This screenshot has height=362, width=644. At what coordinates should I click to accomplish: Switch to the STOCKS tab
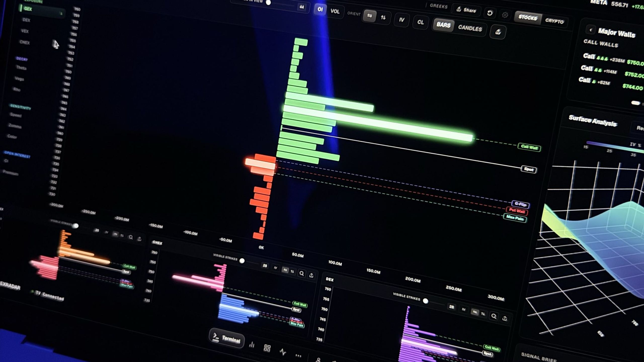pos(528,17)
